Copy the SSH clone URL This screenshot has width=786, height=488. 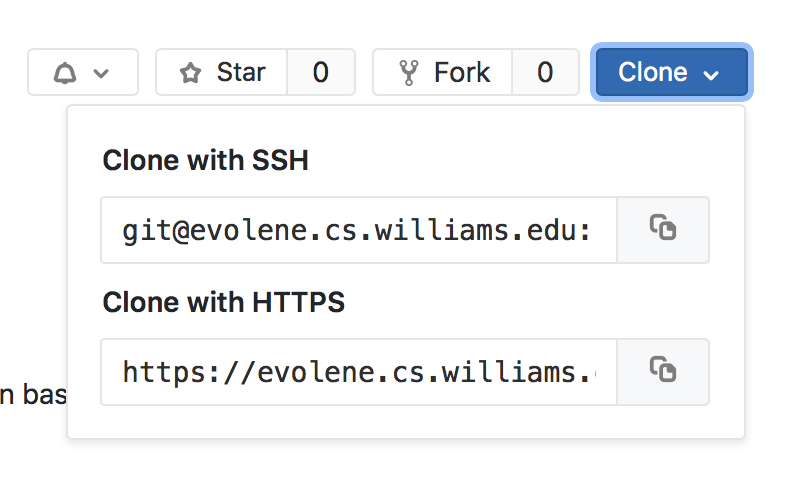click(663, 229)
